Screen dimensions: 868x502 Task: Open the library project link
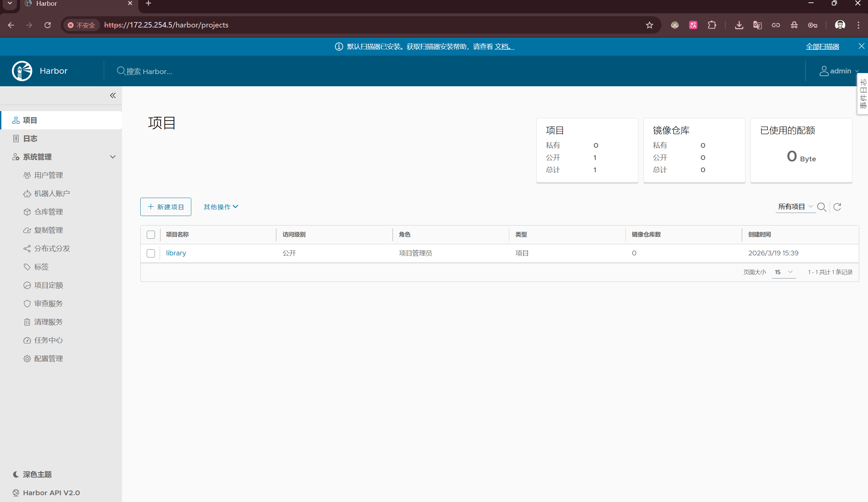(176, 253)
